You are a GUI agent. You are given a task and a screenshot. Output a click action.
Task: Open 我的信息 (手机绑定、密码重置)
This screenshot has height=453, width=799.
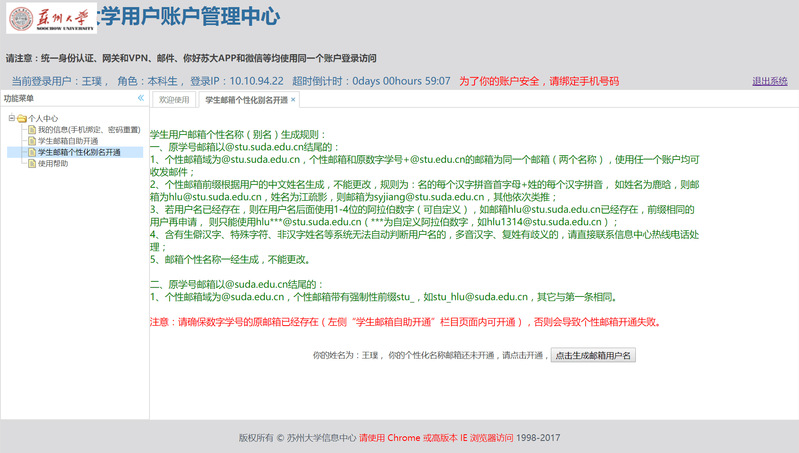pos(88,130)
